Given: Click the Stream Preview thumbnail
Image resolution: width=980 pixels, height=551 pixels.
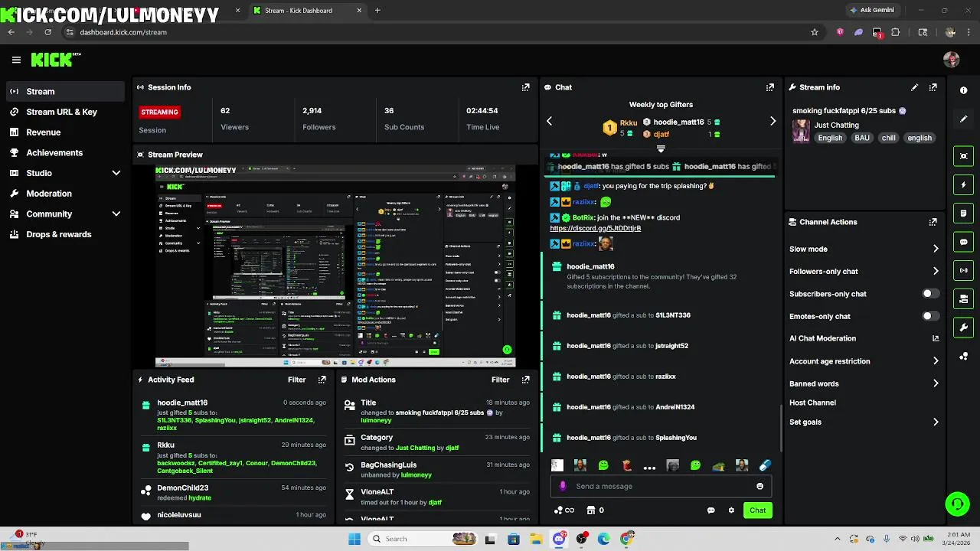Looking at the screenshot, I should 335,266.
